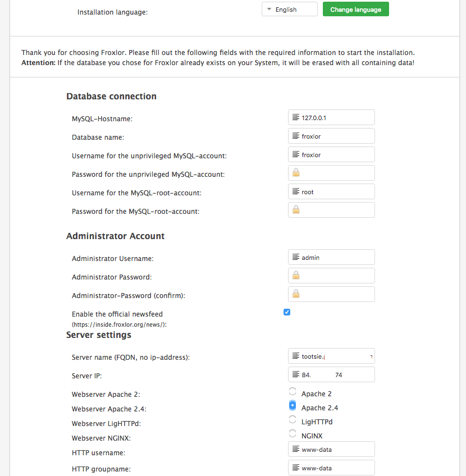
Task: Disable the official newsfeed checkbox
Action: click(x=287, y=312)
